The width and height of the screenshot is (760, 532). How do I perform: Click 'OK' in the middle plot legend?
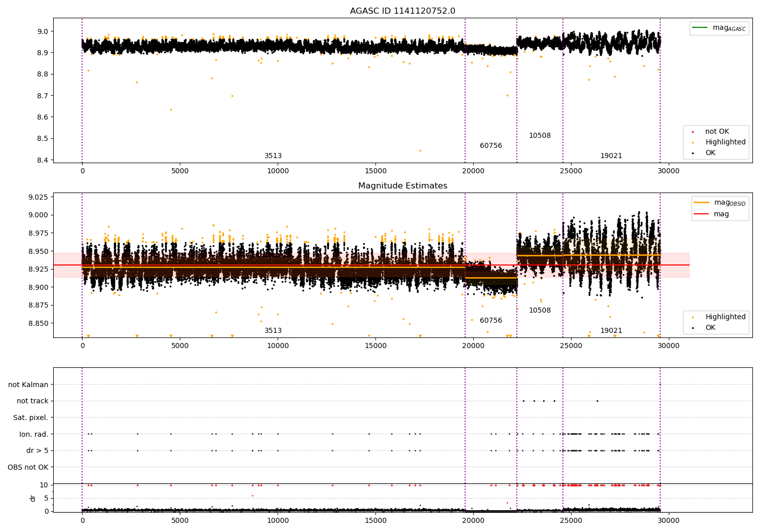[x=710, y=328]
